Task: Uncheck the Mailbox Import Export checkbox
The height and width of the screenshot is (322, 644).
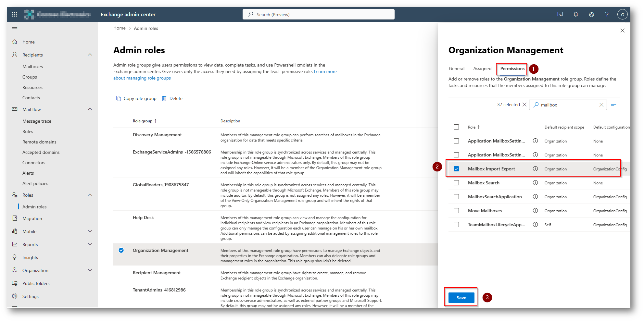Action: pyautogui.click(x=456, y=169)
